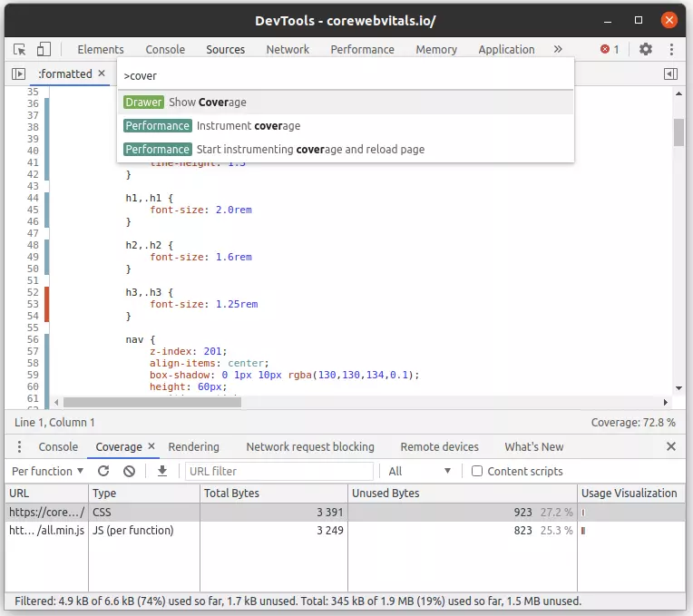Select the all.min.js coverage row

point(346,531)
